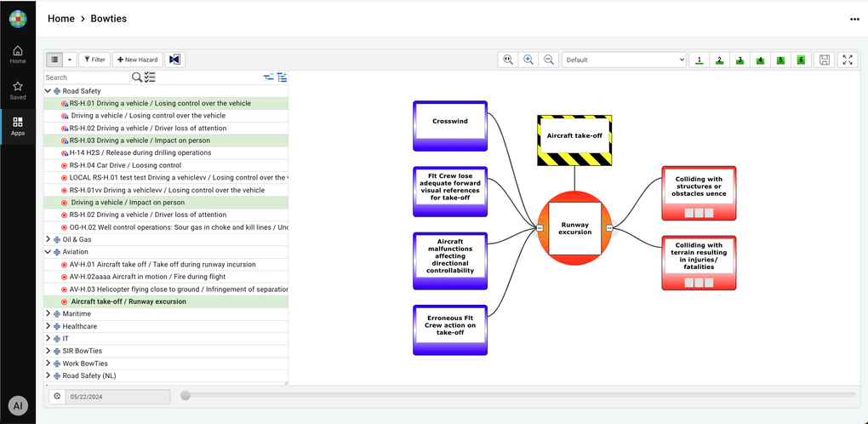Click the Filter button
The height and width of the screenshot is (424, 868).
[x=94, y=60]
